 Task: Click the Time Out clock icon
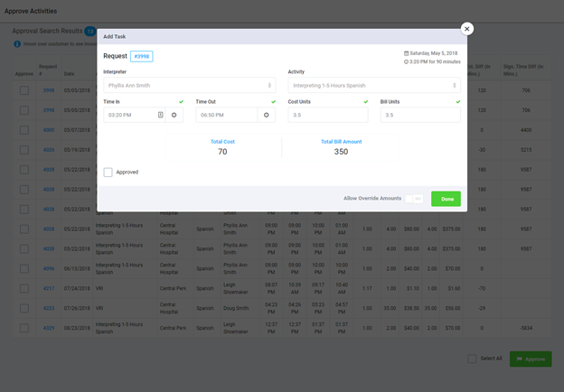point(267,115)
